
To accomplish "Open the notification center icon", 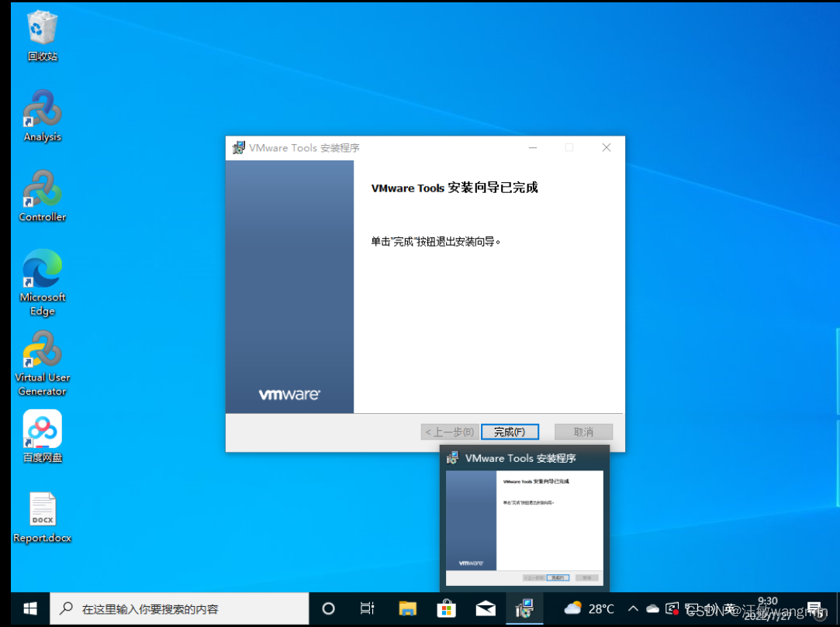I will click(814, 609).
